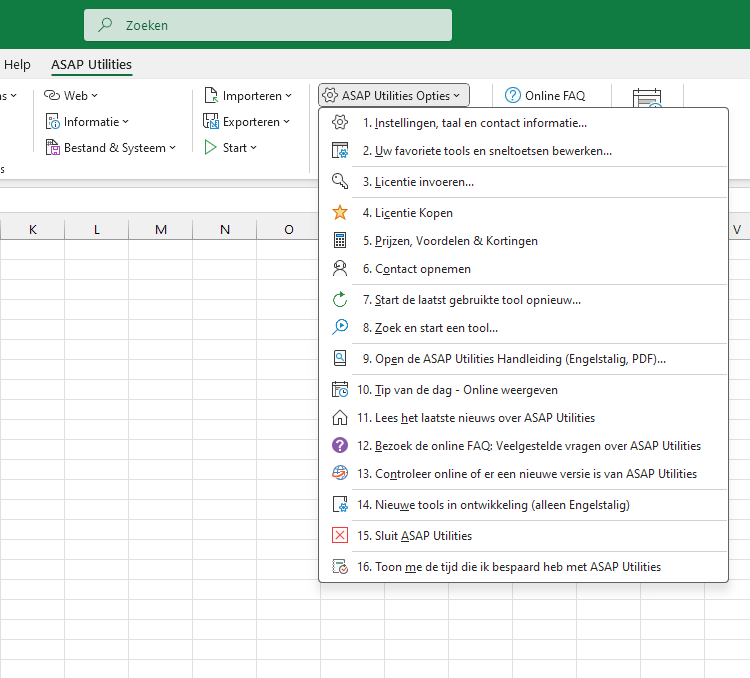
Task: Choose 14. Nieuwe tools in ontwikkeling entry
Action: [x=523, y=504]
